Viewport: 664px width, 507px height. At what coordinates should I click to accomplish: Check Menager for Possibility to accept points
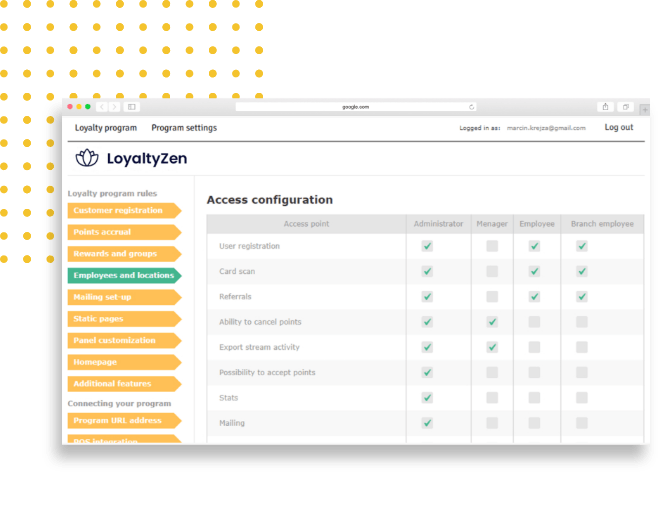(492, 373)
